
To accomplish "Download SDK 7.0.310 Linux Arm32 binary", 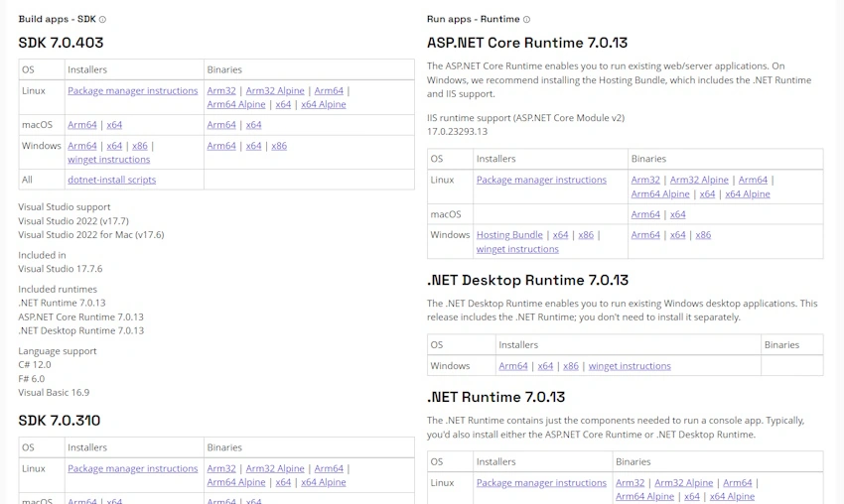I will (x=221, y=469).
